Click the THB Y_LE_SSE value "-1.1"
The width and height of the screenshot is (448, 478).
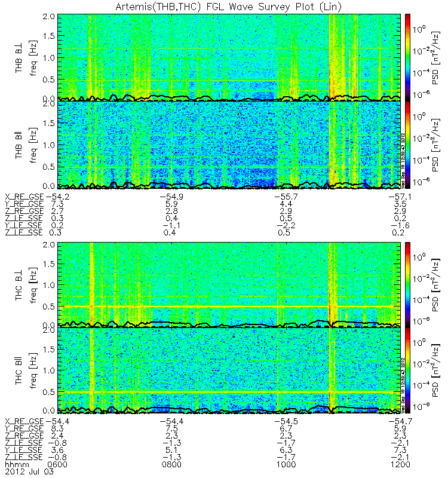pos(171,225)
